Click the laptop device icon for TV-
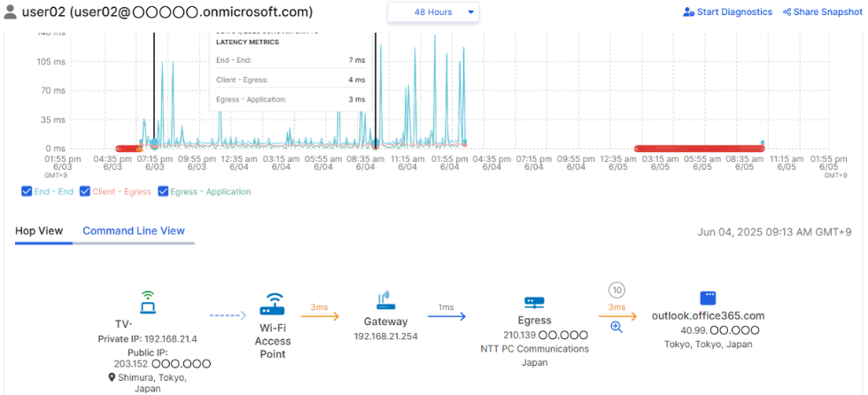Image resolution: width=868 pixels, height=395 pixels. click(x=147, y=308)
